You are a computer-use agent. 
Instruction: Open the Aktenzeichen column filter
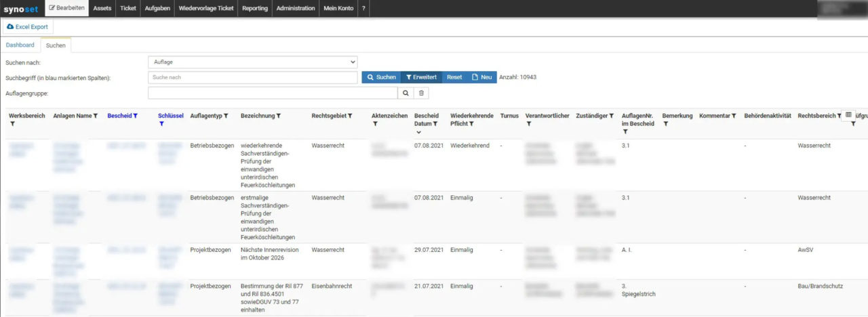point(375,124)
